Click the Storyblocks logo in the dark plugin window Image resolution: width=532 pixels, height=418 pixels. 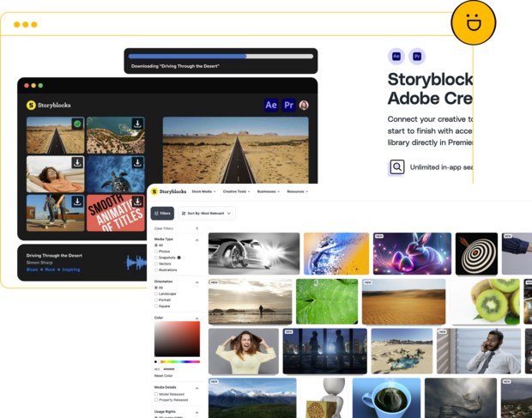click(49, 106)
